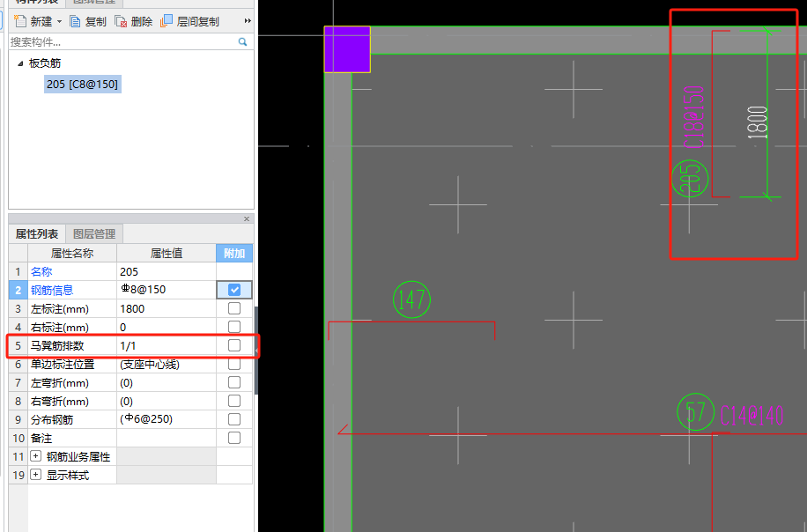The width and height of the screenshot is (807, 532).
Task: Click the 附加 column header
Action: click(x=234, y=253)
